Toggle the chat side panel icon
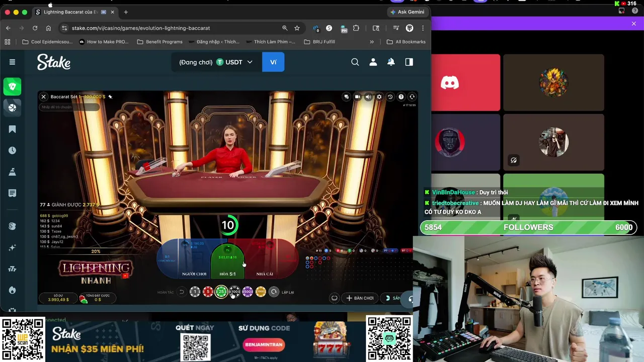Screen dimensions: 644x362 [409, 62]
